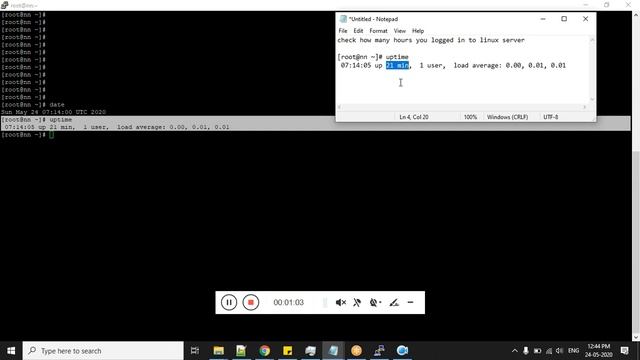Open the Action Center notifications icon
This screenshot has height=360, width=640.
(624, 351)
